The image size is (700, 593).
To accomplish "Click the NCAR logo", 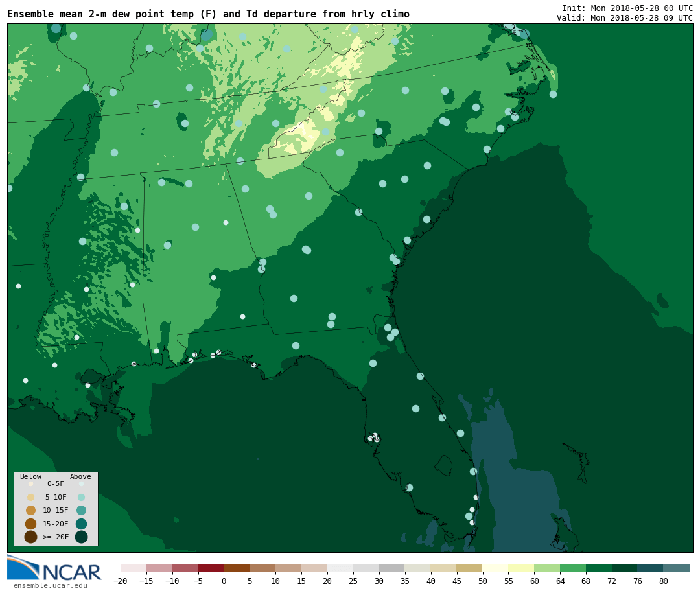I will click(54, 568).
